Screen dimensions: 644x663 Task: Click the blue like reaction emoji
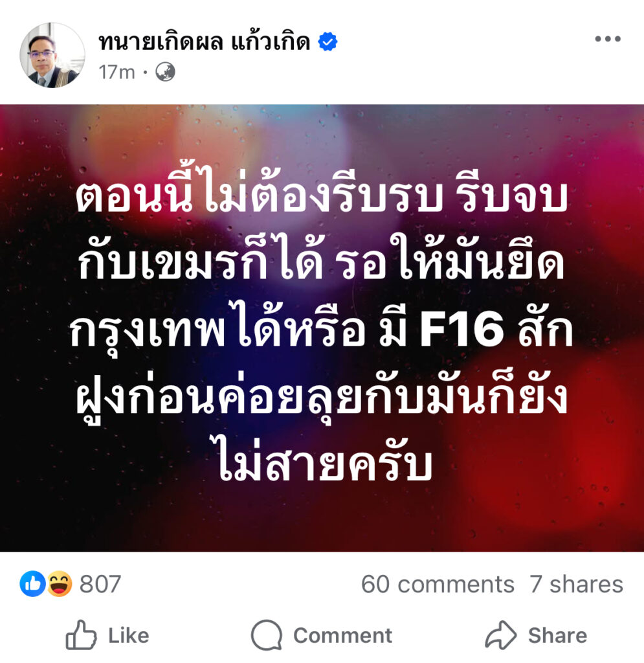pyautogui.click(x=32, y=583)
